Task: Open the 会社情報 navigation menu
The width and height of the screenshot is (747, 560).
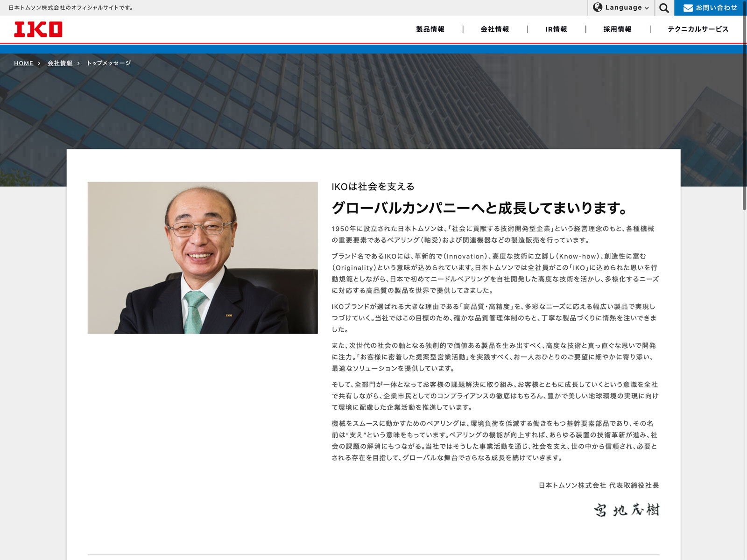Action: (495, 29)
